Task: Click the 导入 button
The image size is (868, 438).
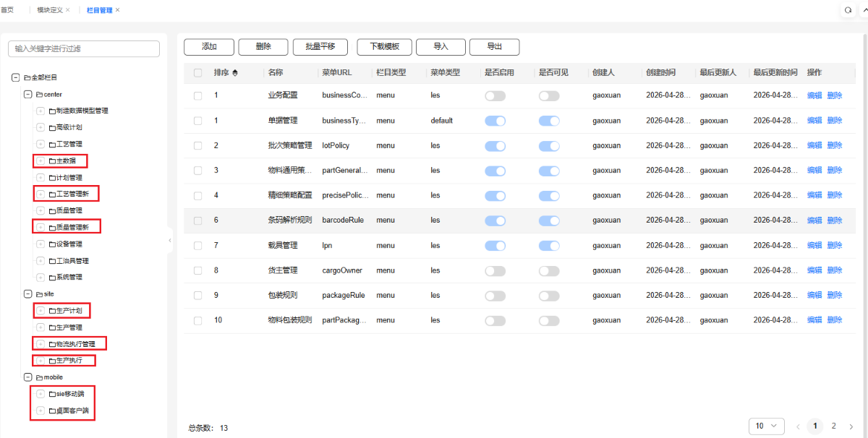Action: point(441,47)
